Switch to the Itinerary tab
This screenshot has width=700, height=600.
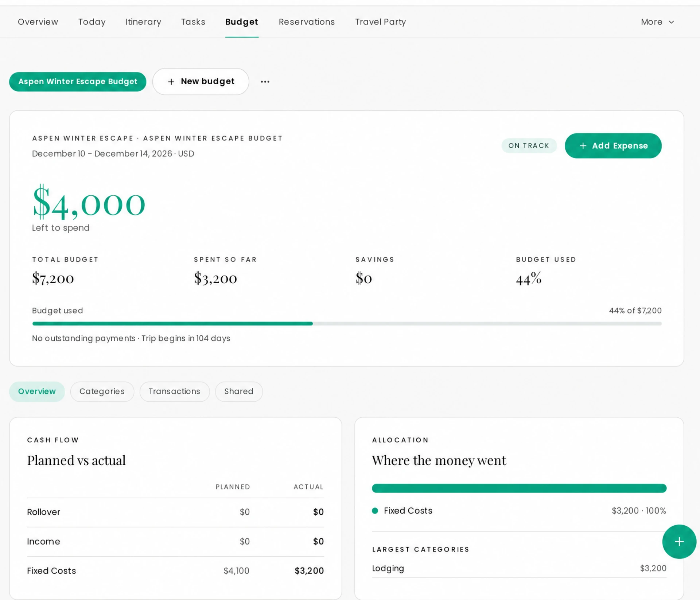(143, 22)
